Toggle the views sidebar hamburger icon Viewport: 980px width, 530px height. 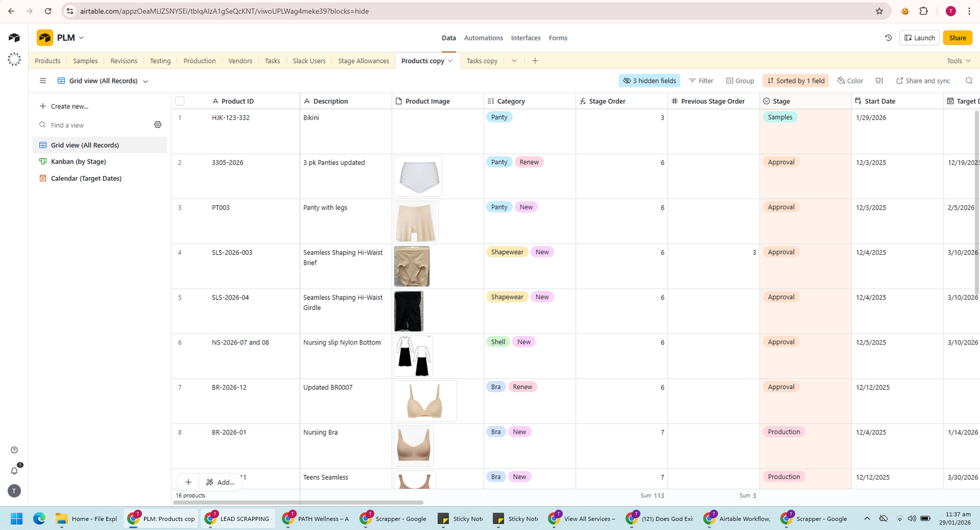tap(42, 81)
